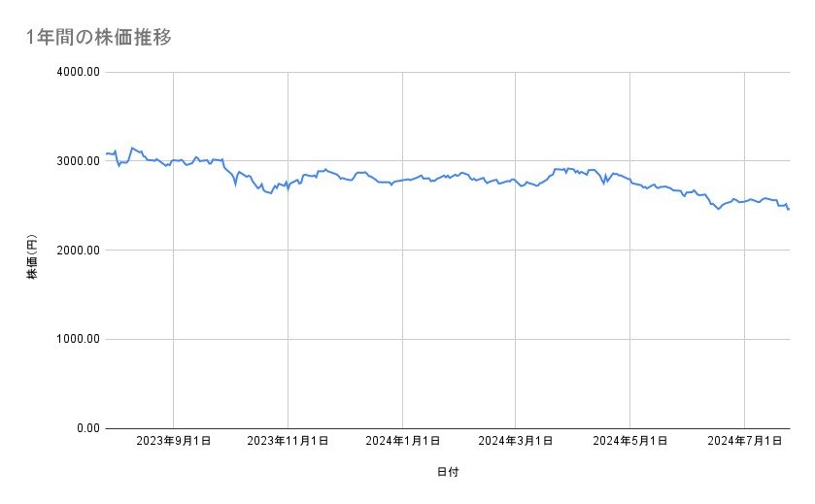
Task: Select the 2024年3月1日 date label
Action: pyautogui.click(x=515, y=442)
